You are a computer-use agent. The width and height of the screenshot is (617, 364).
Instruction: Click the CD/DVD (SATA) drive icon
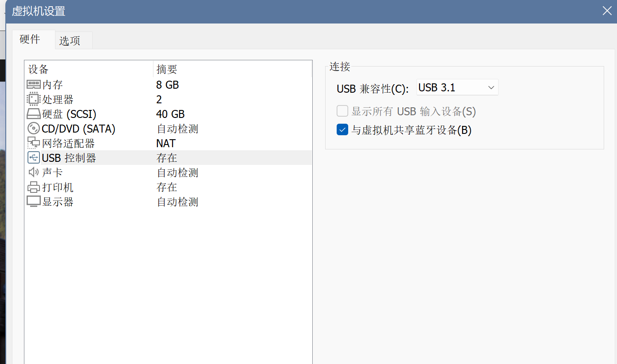pyautogui.click(x=33, y=128)
